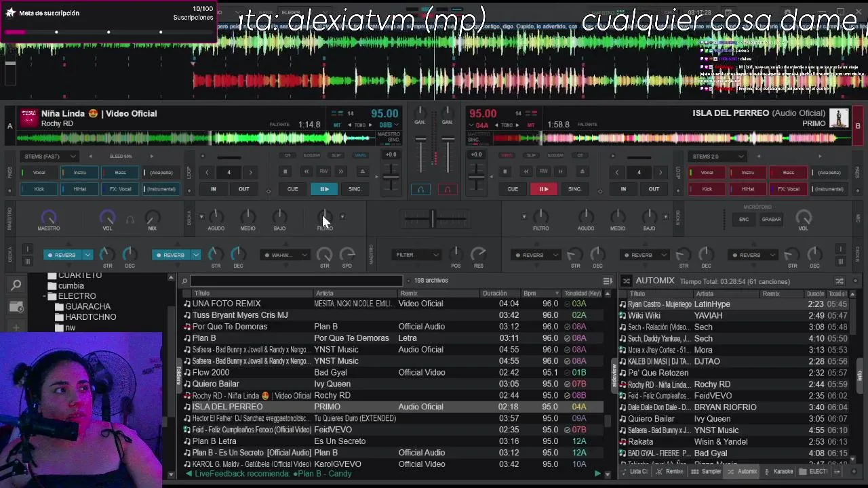
Task: Toggle the first REVERB effect on deck A
Action: click(x=63, y=255)
